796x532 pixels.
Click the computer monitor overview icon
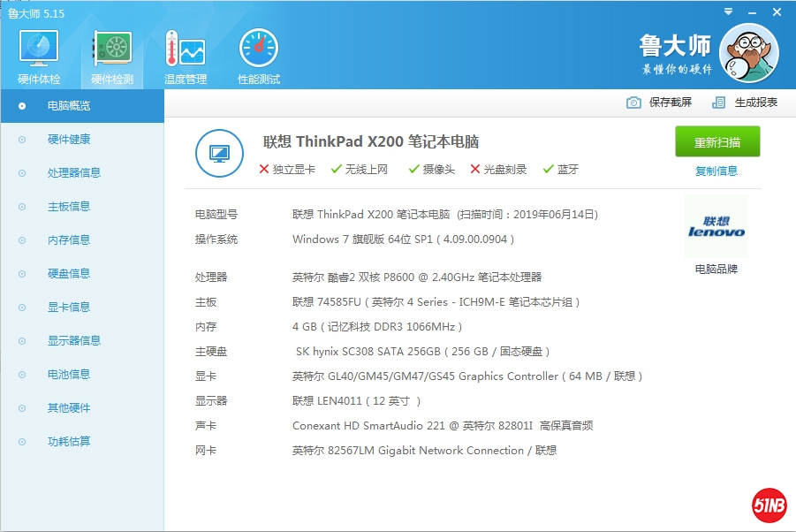[219, 153]
